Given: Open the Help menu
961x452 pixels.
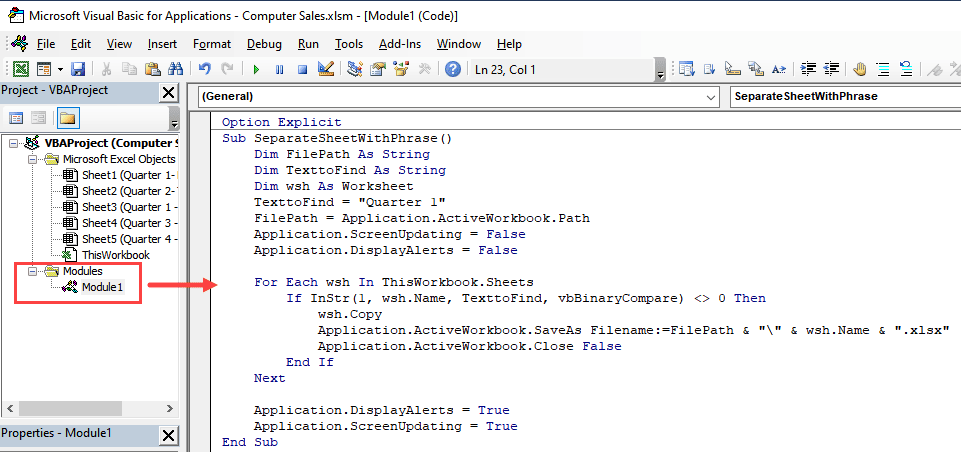Looking at the screenshot, I should click(x=509, y=44).
